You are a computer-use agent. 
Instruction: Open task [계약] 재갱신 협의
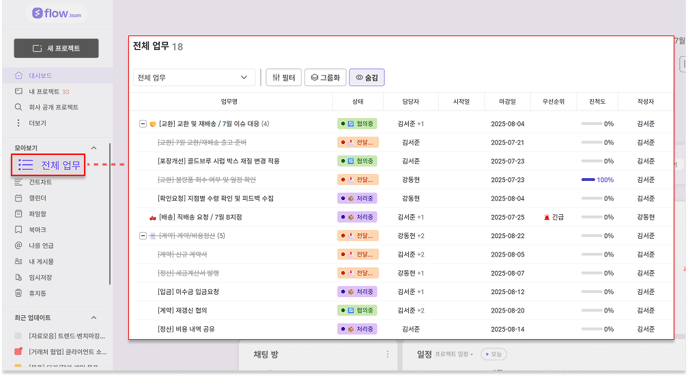182,310
